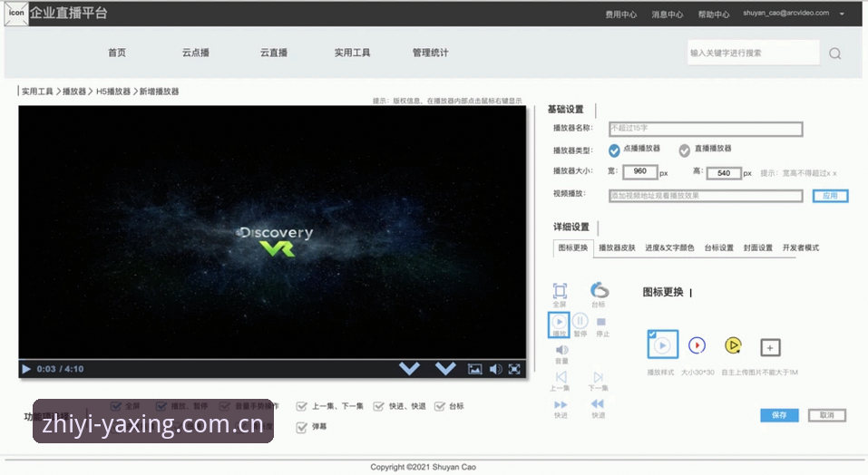The width and height of the screenshot is (868, 475).
Task: Switch to the 进度&文字颜色 tab
Action: [669, 247]
